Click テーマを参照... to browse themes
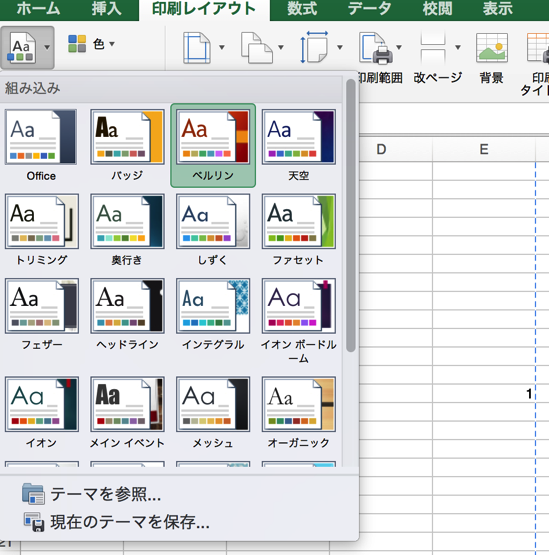 pos(105,494)
